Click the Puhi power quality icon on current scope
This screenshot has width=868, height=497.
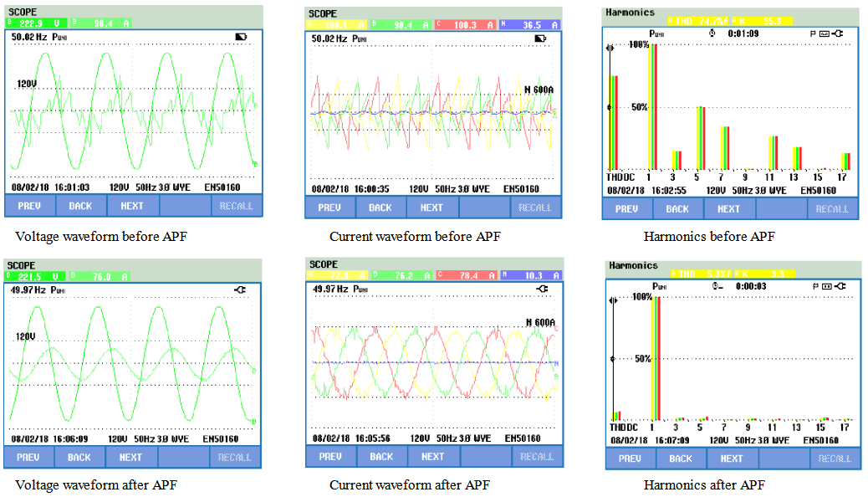360,38
